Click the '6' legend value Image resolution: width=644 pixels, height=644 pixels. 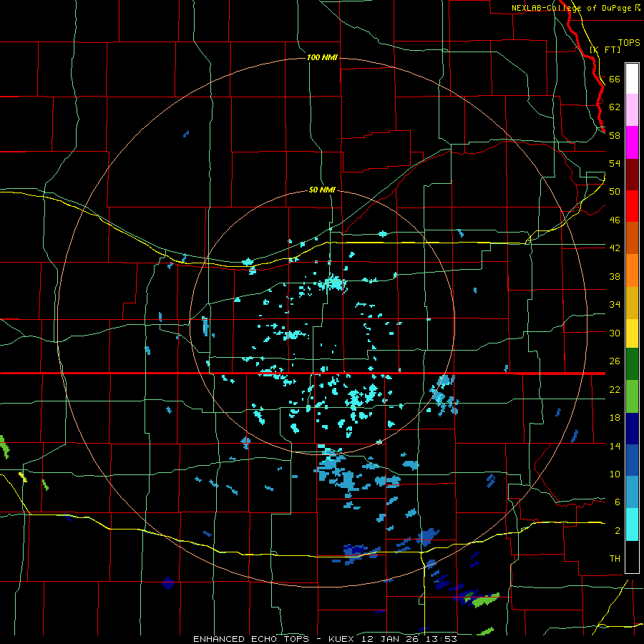coord(618,502)
